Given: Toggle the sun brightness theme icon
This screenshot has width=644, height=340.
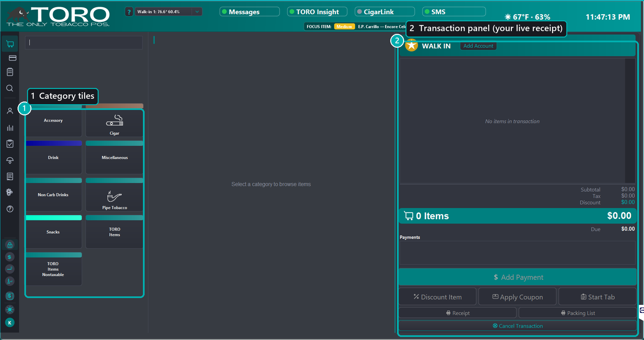Looking at the screenshot, I should pyautogui.click(x=10, y=309).
